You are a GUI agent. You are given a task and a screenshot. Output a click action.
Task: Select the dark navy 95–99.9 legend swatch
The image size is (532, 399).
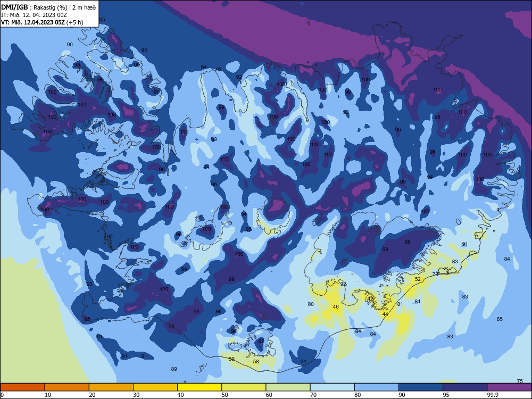pyautogui.click(x=465, y=387)
